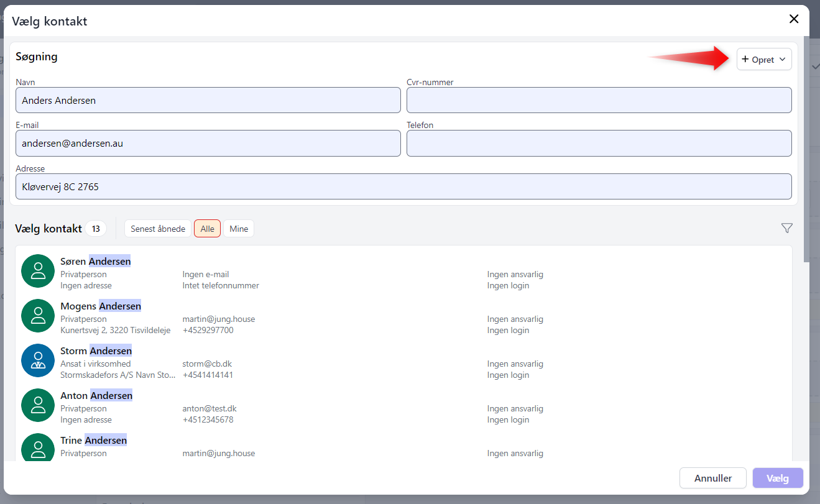Viewport: 820px width, 504px height.
Task: Click Storm Andersen's blue employee avatar
Action: click(38, 360)
